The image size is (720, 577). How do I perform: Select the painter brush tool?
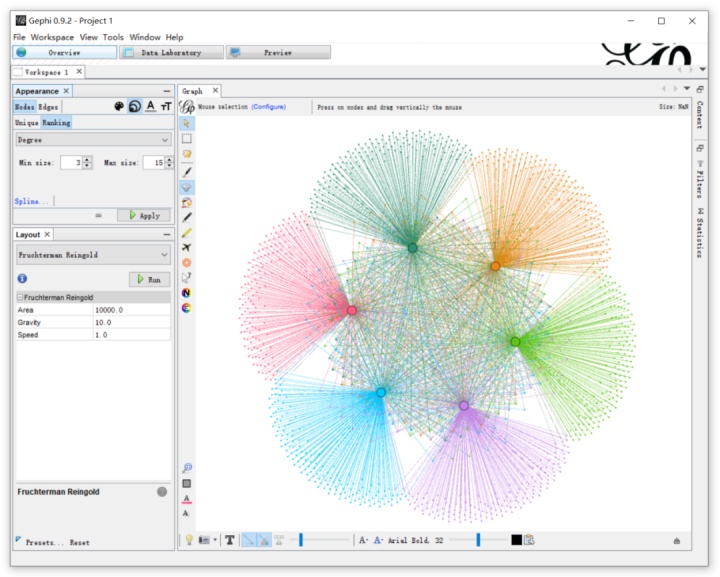pos(186,172)
